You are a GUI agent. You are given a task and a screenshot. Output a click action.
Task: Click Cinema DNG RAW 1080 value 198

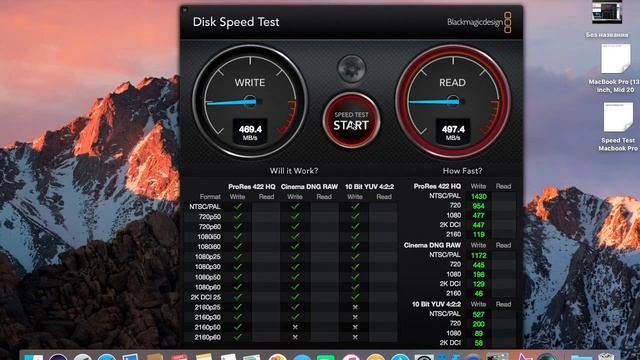pos(479,275)
